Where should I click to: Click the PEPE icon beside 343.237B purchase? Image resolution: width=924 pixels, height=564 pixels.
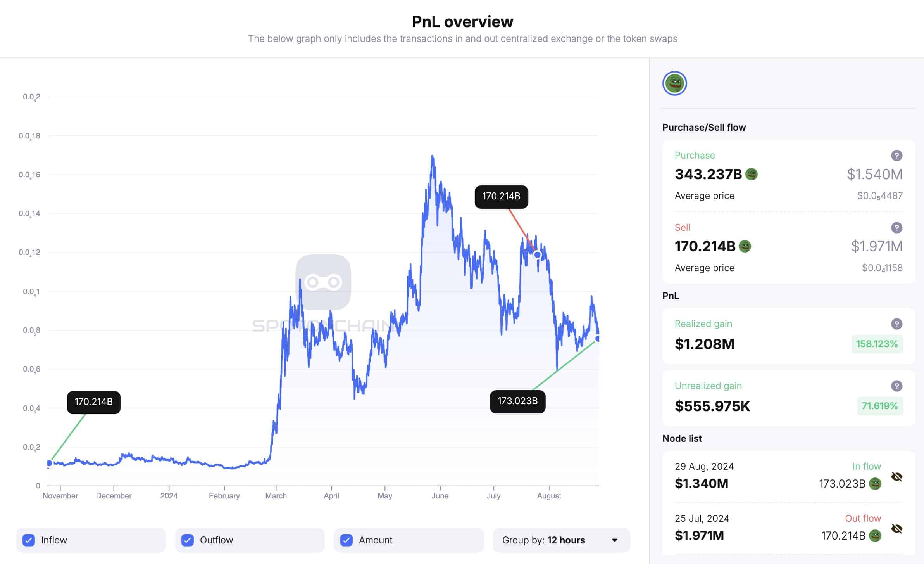pyautogui.click(x=752, y=174)
